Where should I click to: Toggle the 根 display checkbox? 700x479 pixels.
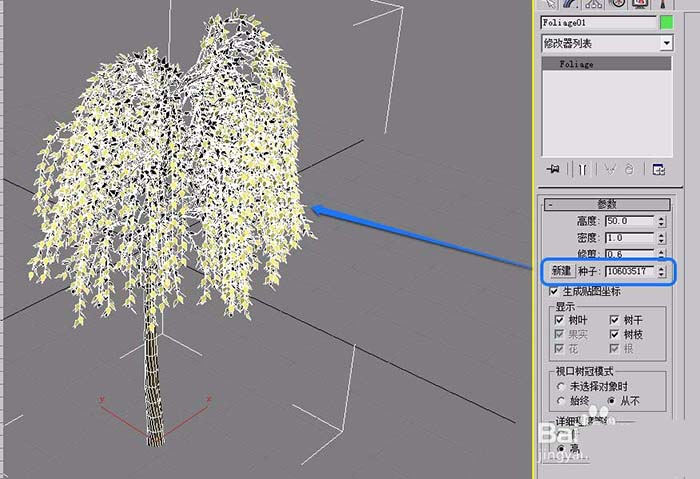pos(614,349)
